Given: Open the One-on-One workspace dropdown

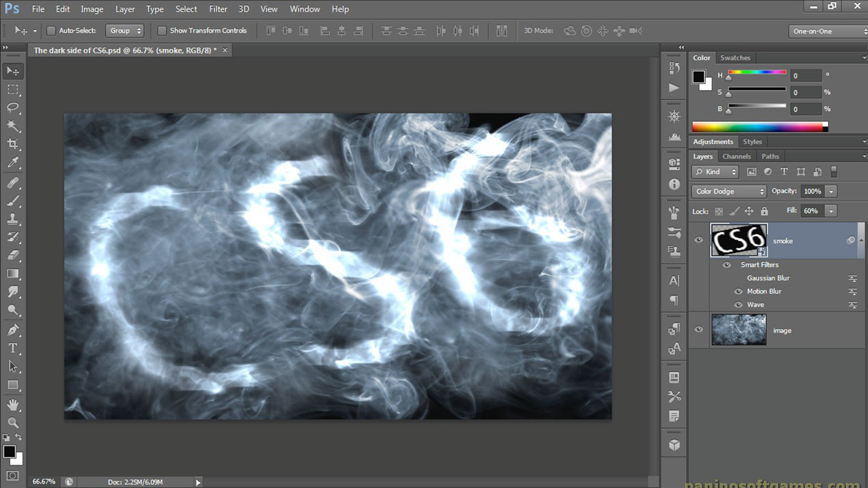Looking at the screenshot, I should coord(828,31).
